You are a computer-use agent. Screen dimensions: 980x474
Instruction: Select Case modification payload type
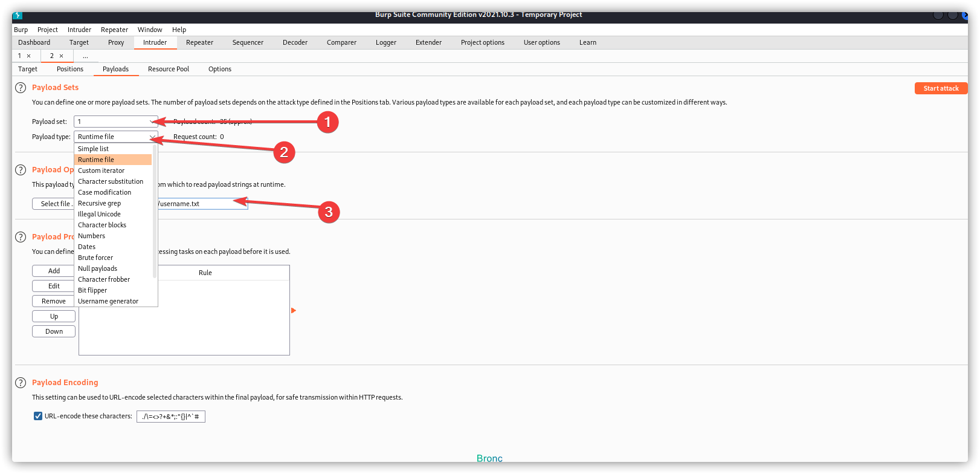pos(113,192)
